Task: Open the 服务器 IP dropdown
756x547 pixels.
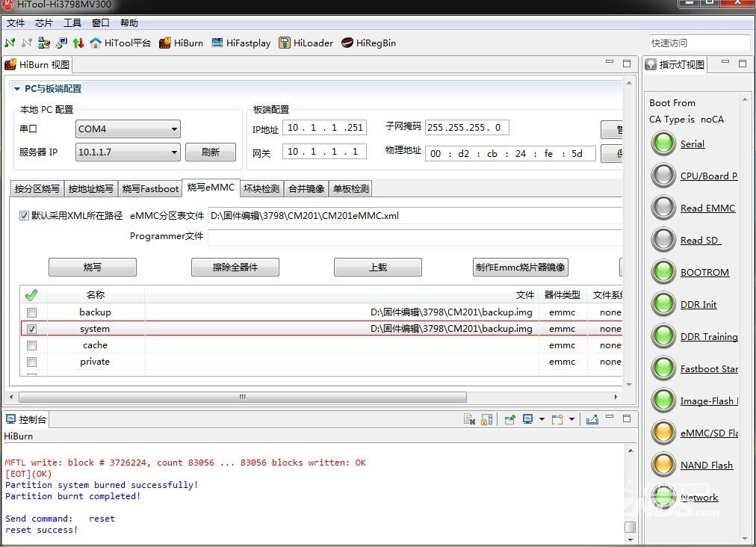Action: pyautogui.click(x=128, y=152)
